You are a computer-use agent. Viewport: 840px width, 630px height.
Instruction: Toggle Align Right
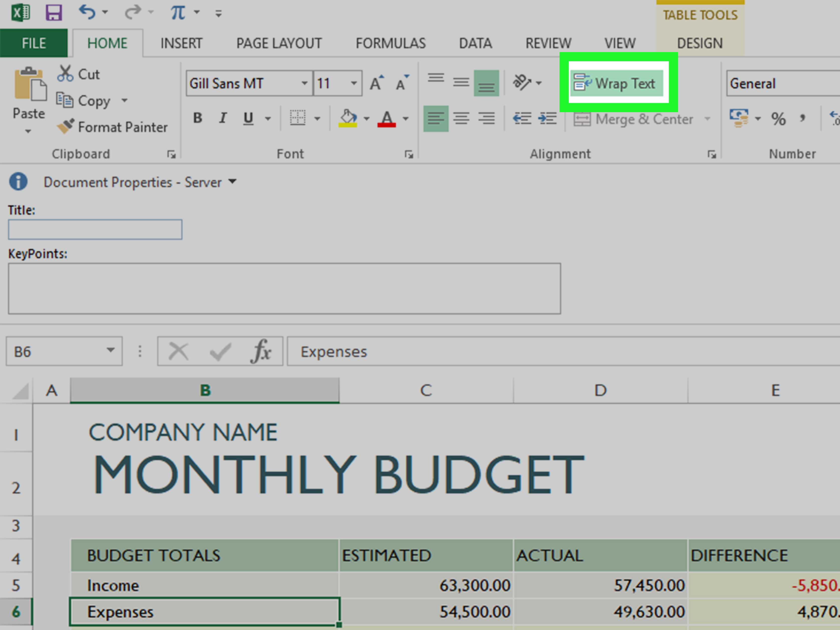[x=486, y=118]
